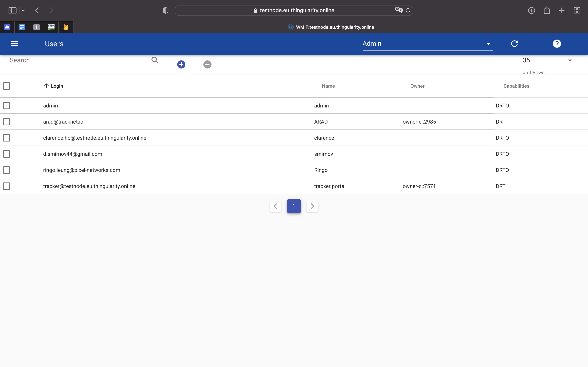Switch to the Firebase pinned tab

(66, 27)
